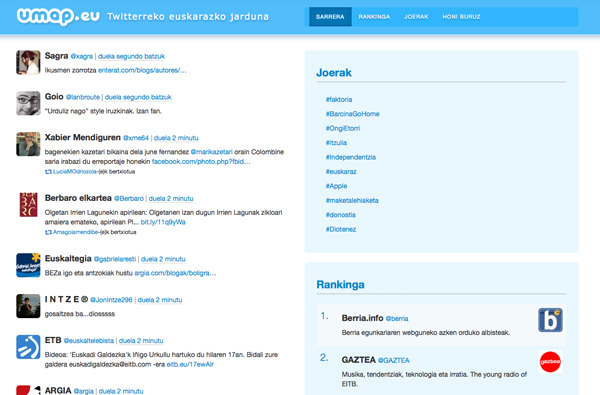Click the Berbaro elkartea logo avatar

pyautogui.click(x=28, y=204)
